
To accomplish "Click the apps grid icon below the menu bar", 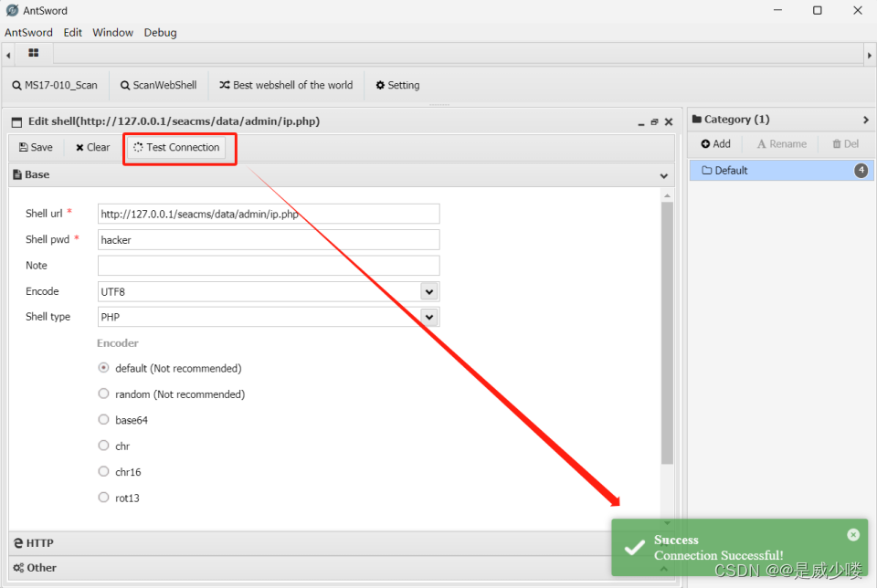I will (x=34, y=53).
